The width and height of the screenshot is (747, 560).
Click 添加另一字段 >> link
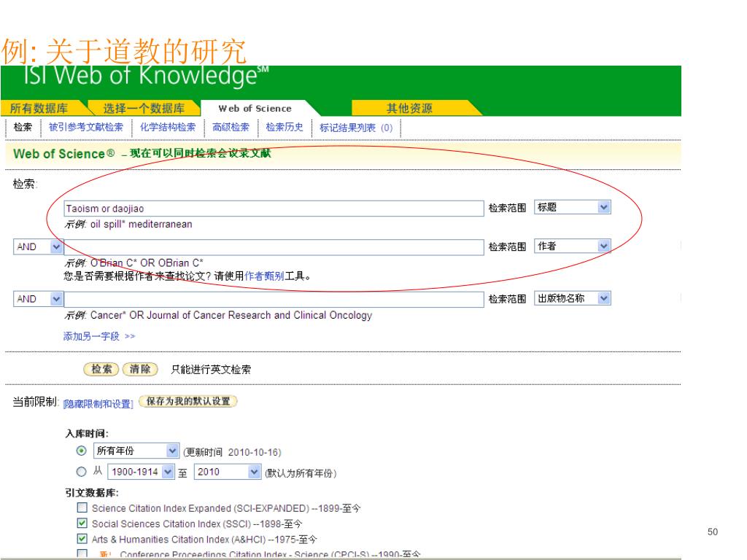click(99, 336)
